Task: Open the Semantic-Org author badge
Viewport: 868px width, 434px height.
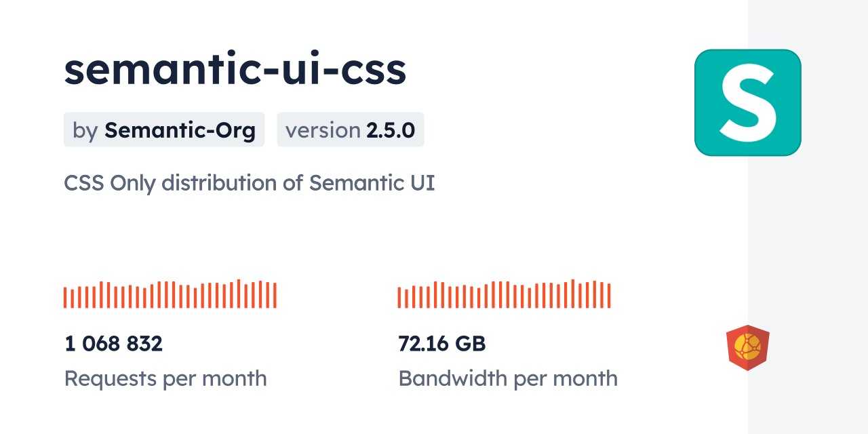Action: point(164,130)
